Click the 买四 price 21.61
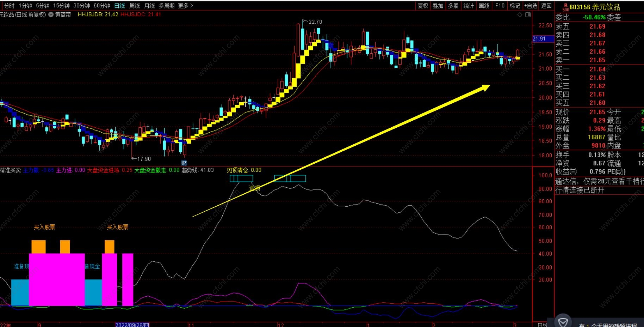 (597, 95)
